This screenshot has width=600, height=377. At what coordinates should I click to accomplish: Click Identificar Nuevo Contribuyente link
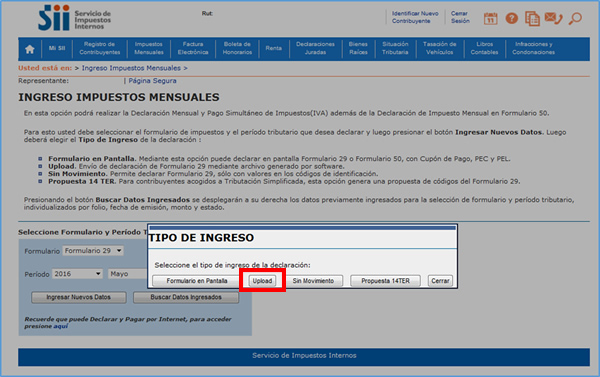[x=415, y=17]
